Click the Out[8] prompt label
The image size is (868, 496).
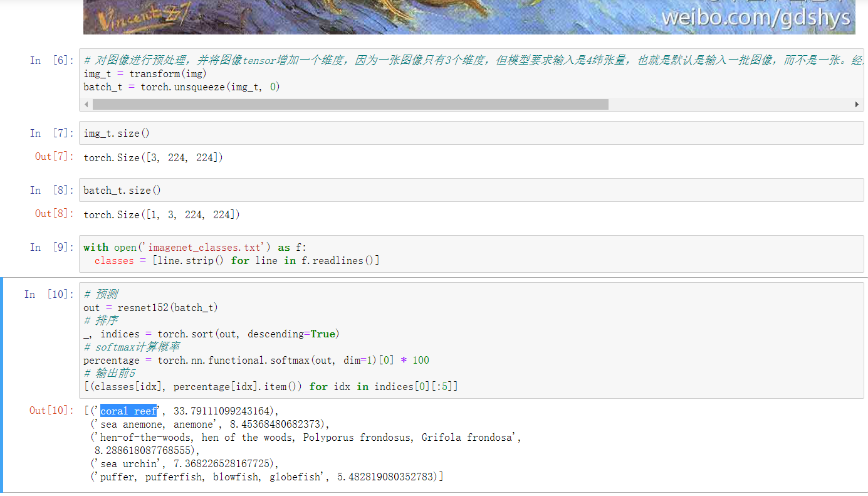pos(55,214)
